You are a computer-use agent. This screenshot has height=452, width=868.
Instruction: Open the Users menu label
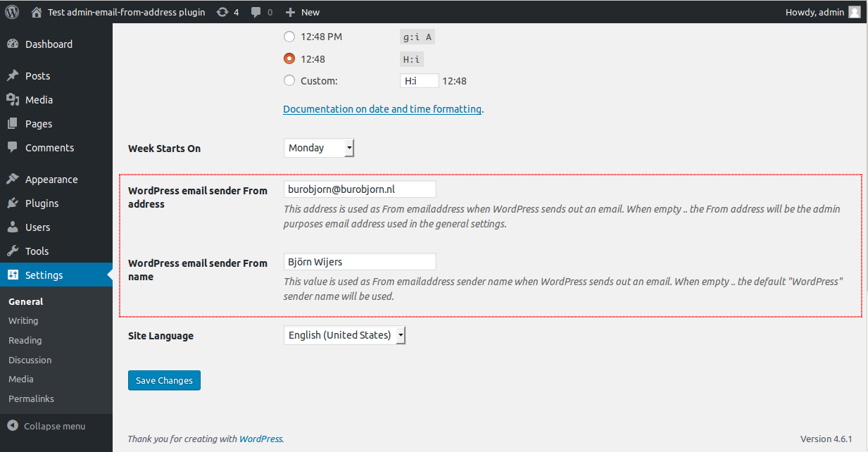[37, 227]
